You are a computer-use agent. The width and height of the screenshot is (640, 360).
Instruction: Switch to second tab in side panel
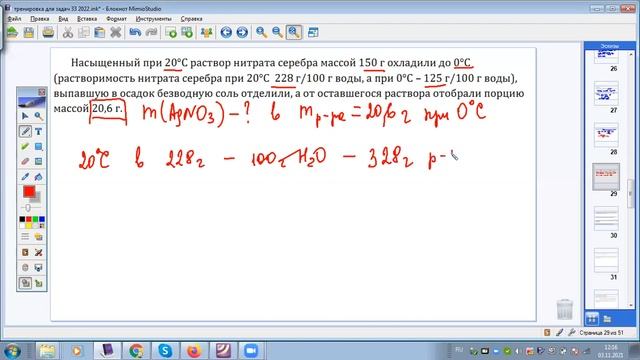click(607, 319)
